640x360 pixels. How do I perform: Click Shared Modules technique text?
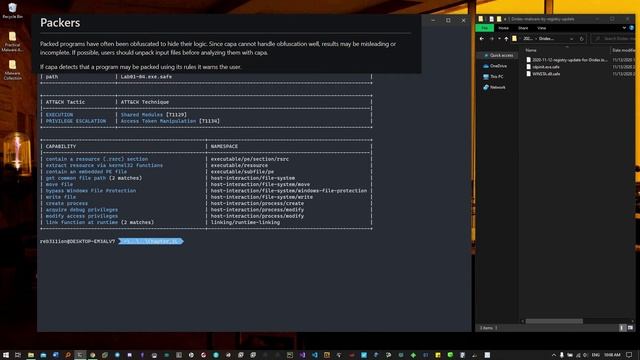click(142, 115)
